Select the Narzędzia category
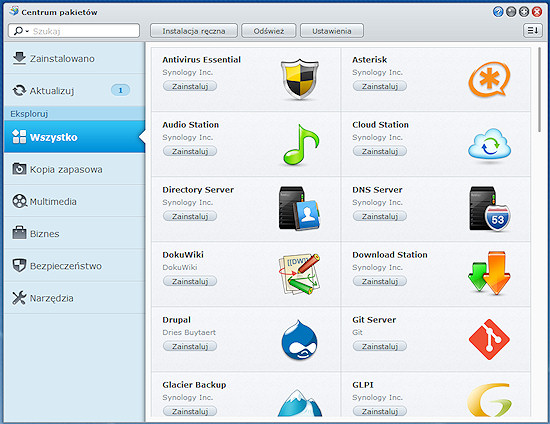The width and height of the screenshot is (550, 424). [74, 298]
